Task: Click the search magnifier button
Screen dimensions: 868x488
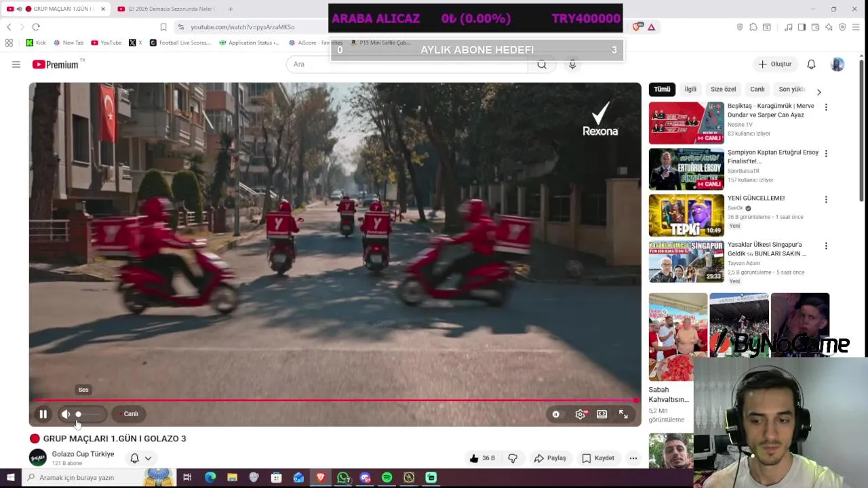Action: [542, 64]
